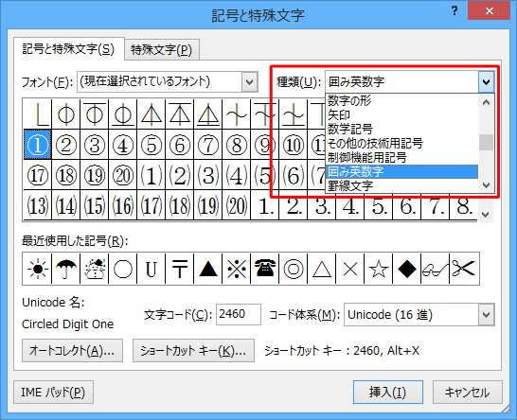Pick the multiplication X in recent symbols

coord(349,269)
